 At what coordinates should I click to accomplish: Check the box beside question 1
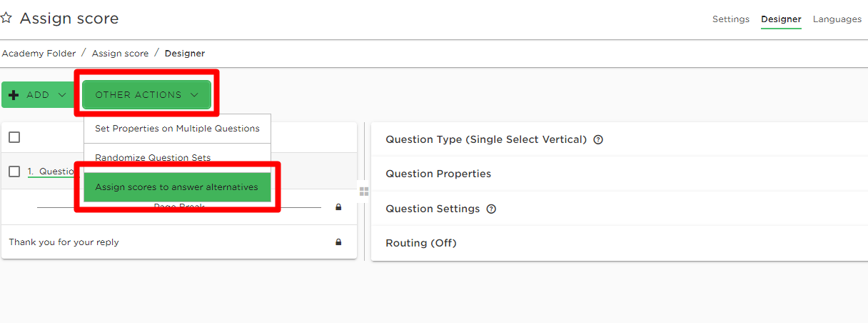pos(14,172)
